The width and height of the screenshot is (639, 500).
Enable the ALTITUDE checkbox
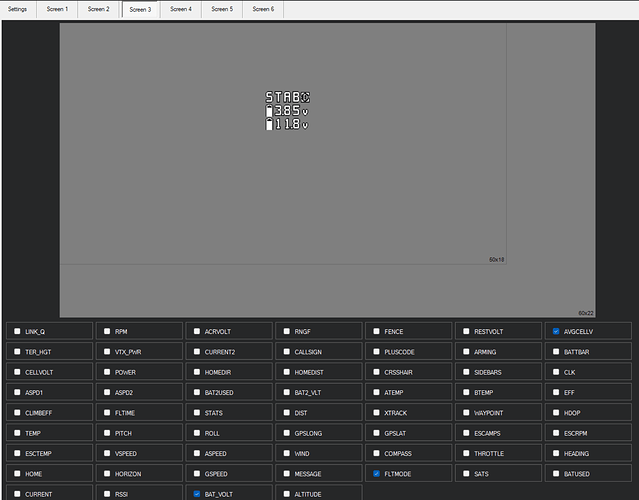286,494
